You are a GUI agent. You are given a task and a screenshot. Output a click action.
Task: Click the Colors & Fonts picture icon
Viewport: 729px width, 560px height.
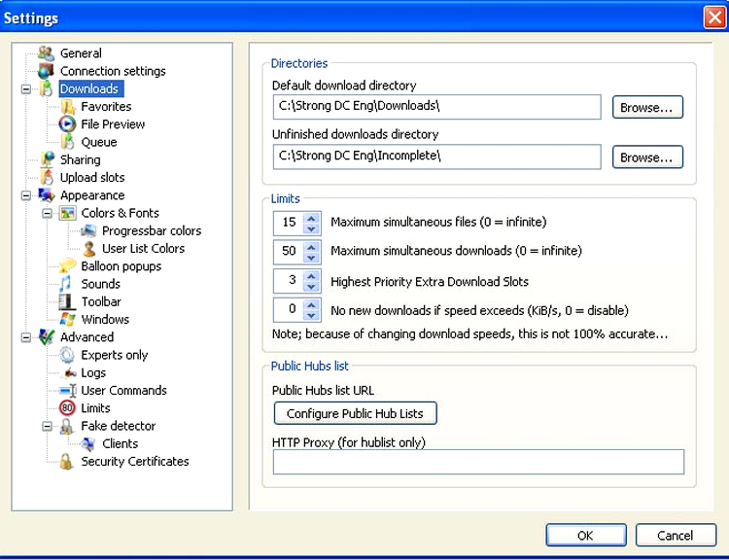[x=67, y=213]
